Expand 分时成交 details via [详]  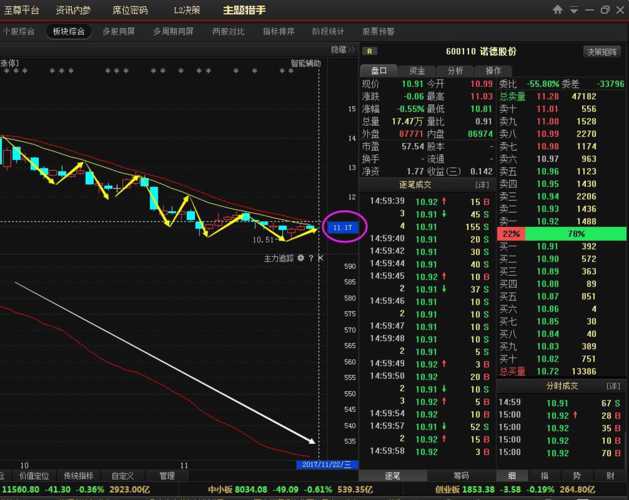(x=613, y=386)
